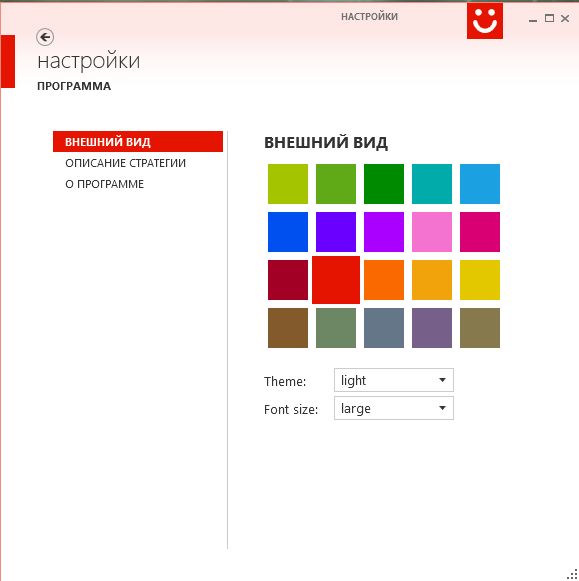This screenshot has height=581, width=579.
Task: Open the Theme dropdown set to light
Action: (394, 380)
